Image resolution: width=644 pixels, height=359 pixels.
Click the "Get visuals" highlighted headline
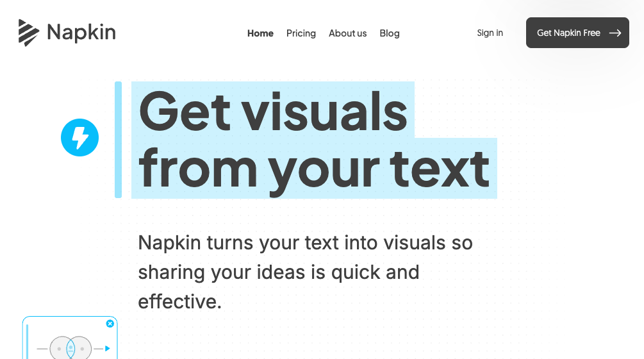(x=273, y=110)
